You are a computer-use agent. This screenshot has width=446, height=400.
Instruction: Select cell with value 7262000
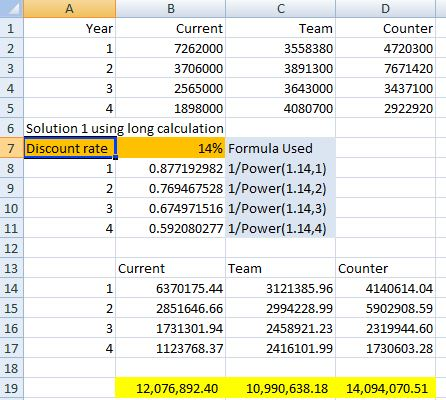click(171, 48)
